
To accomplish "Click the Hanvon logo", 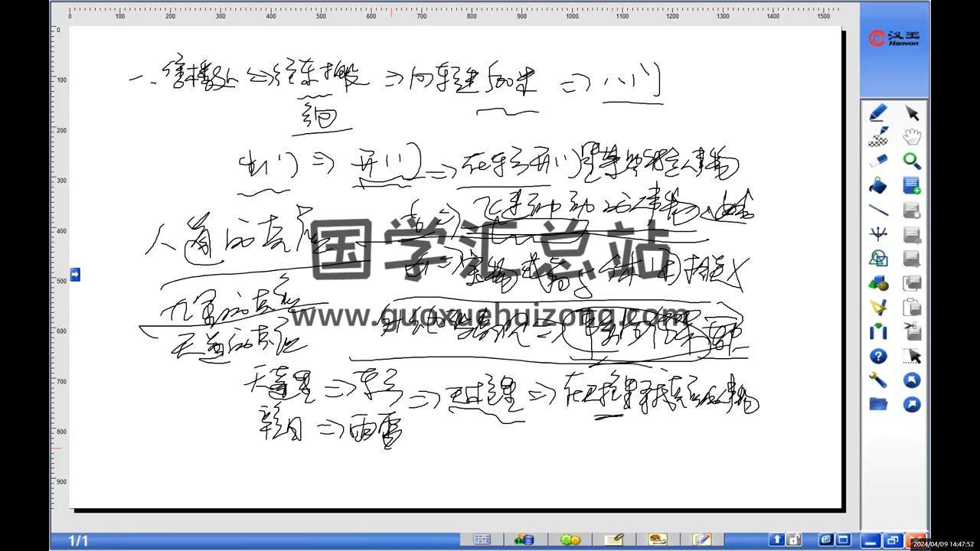I will tap(894, 38).
